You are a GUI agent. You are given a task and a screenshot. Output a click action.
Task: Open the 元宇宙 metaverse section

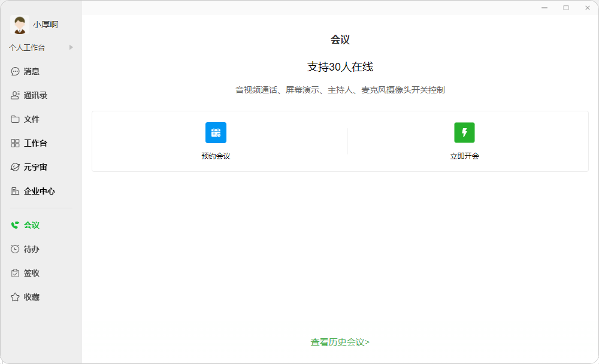(x=35, y=167)
